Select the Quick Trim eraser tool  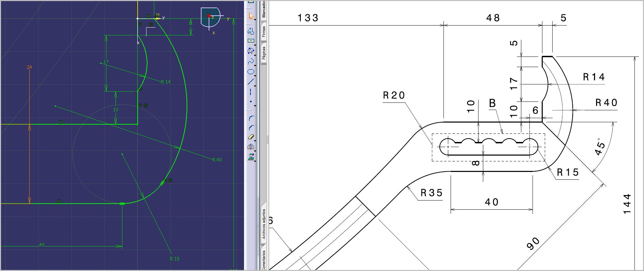pyautogui.click(x=251, y=137)
